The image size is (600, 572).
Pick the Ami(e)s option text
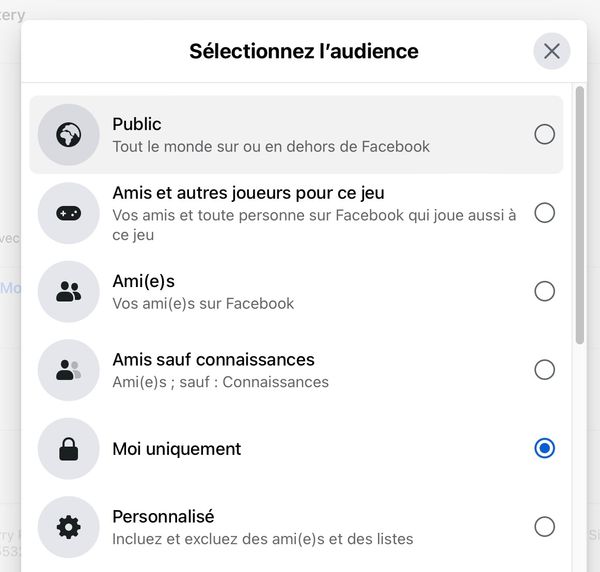(143, 282)
